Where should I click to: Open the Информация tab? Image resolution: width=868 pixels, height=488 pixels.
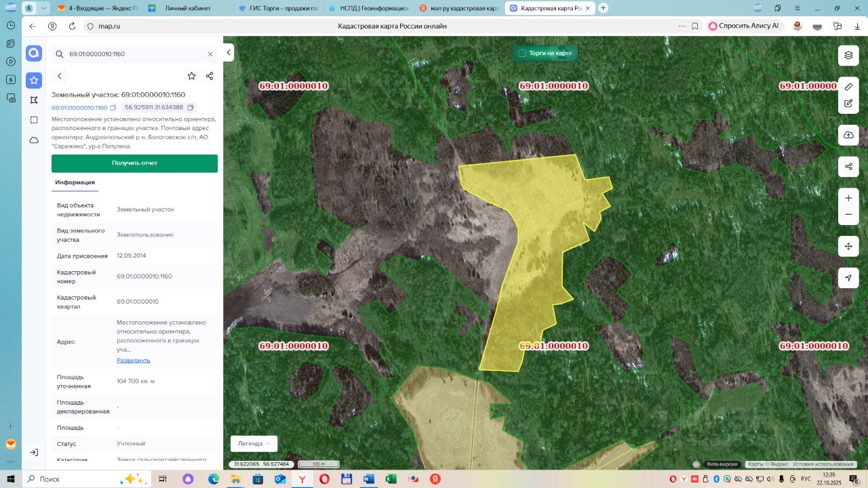(x=75, y=182)
